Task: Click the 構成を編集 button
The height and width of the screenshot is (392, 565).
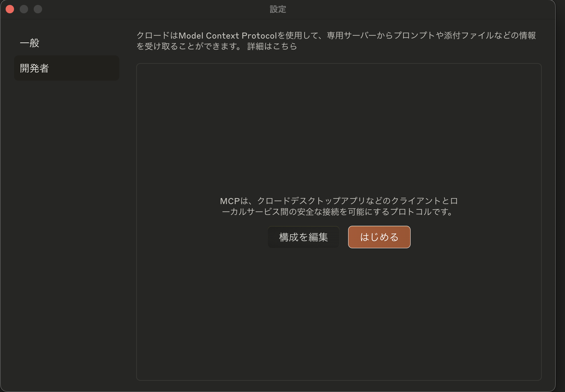Action: [x=304, y=237]
